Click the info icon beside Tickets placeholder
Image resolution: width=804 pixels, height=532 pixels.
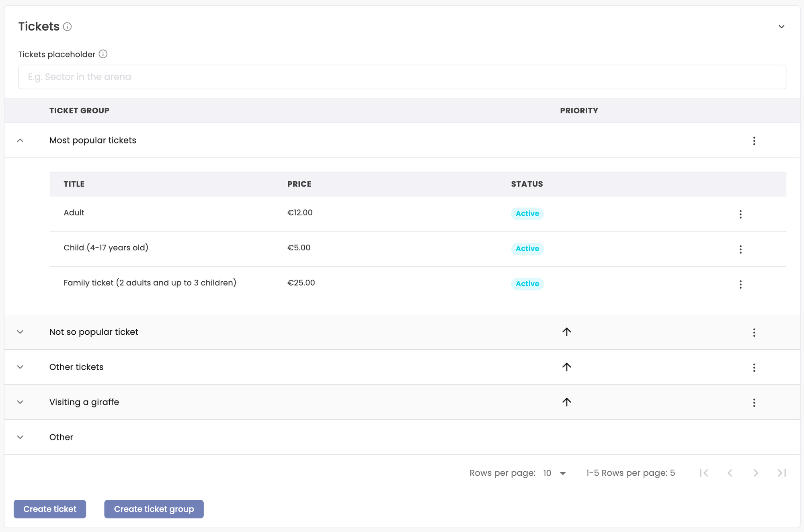click(x=103, y=54)
